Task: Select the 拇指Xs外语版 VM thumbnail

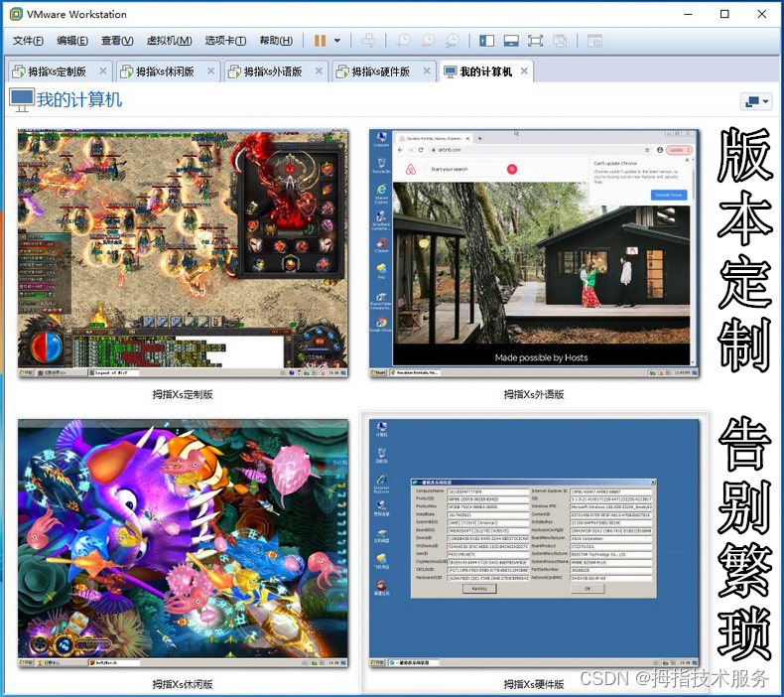Action: click(534, 253)
